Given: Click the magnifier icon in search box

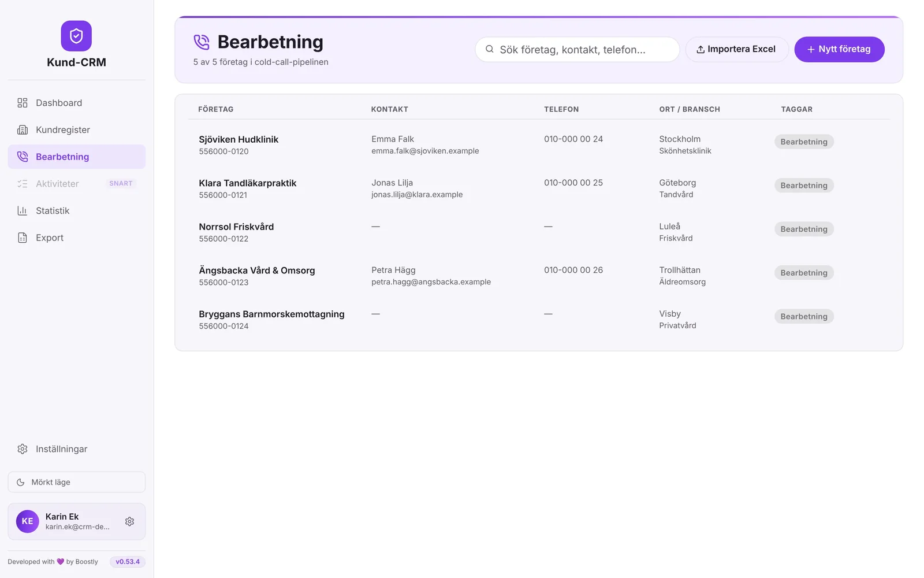Looking at the screenshot, I should [490, 49].
